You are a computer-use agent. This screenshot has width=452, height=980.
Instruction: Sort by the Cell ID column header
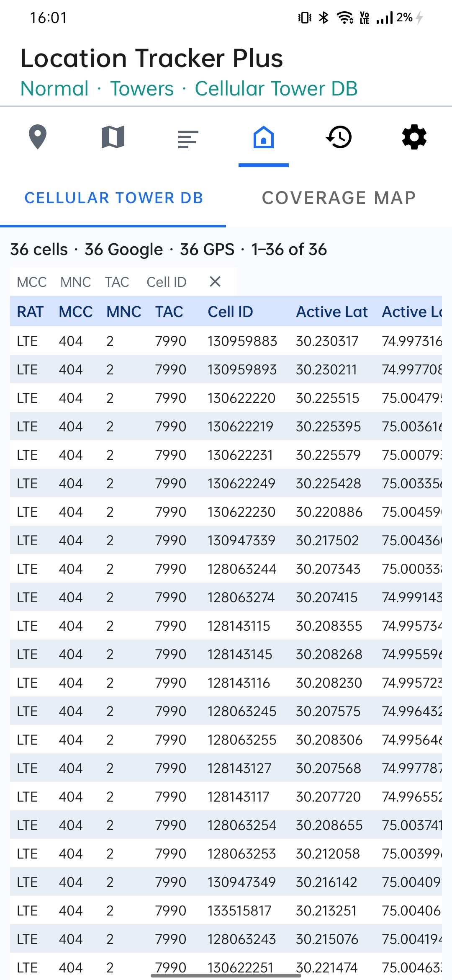tap(231, 312)
